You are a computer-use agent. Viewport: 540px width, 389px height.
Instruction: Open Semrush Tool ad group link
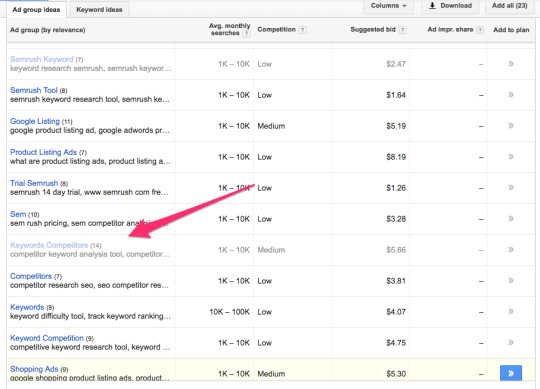point(34,90)
